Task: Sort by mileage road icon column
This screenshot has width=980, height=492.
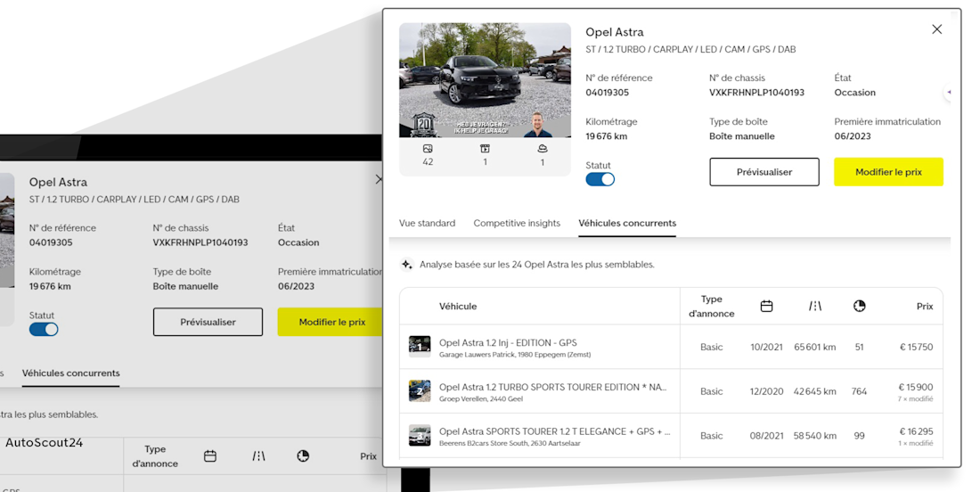Action: pyautogui.click(x=815, y=307)
